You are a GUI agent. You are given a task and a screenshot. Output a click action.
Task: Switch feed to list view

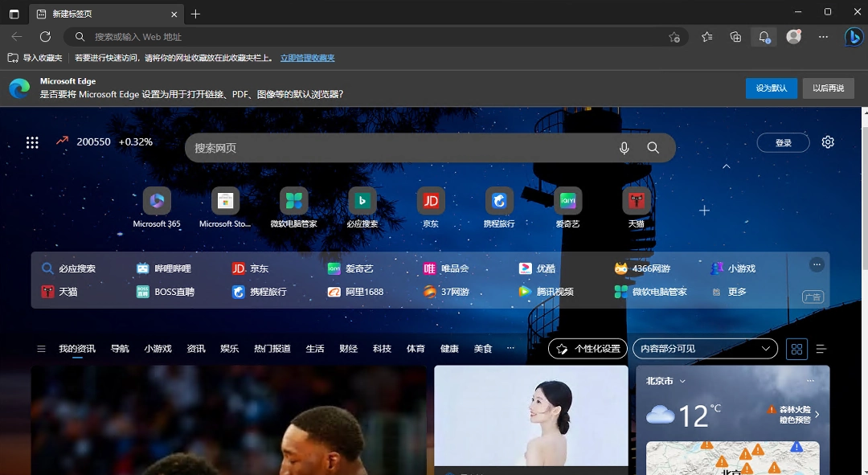click(x=821, y=349)
